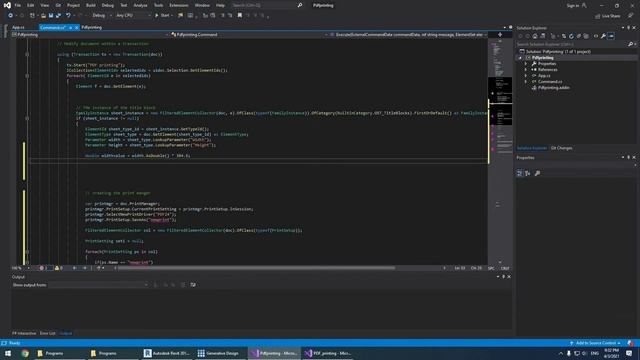Screen dimensions: 640x360
Task: Select Pdfprinting.addin in Solution Explorer
Action: [553, 87]
